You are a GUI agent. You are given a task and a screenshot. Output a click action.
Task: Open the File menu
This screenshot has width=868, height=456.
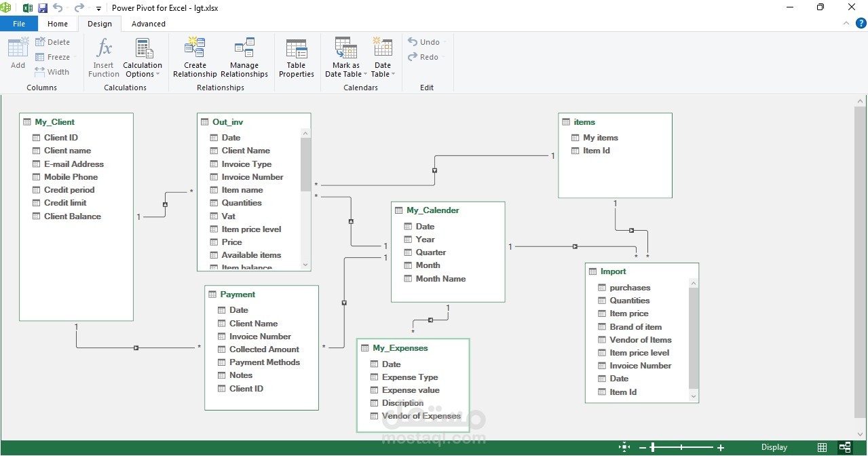point(18,23)
